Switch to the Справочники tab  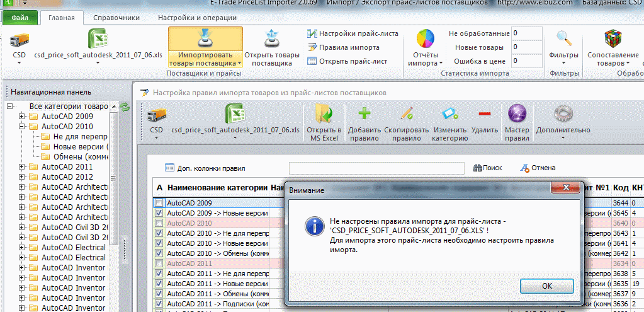(116, 18)
